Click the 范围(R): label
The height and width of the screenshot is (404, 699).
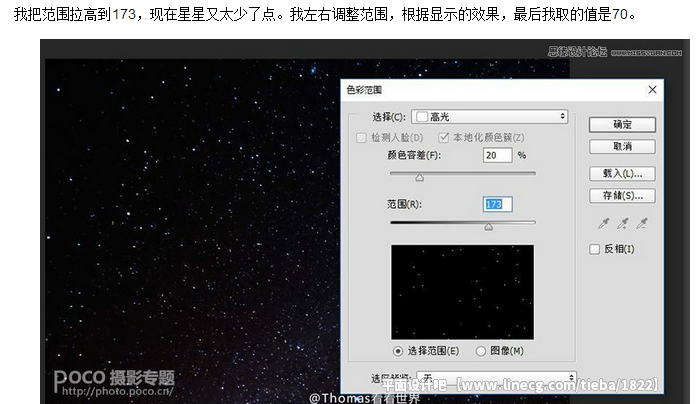(x=404, y=204)
